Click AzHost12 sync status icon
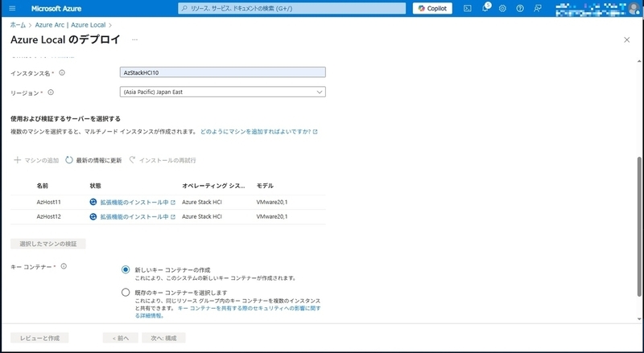Viewport: 644px width, 353px height. [x=93, y=216]
